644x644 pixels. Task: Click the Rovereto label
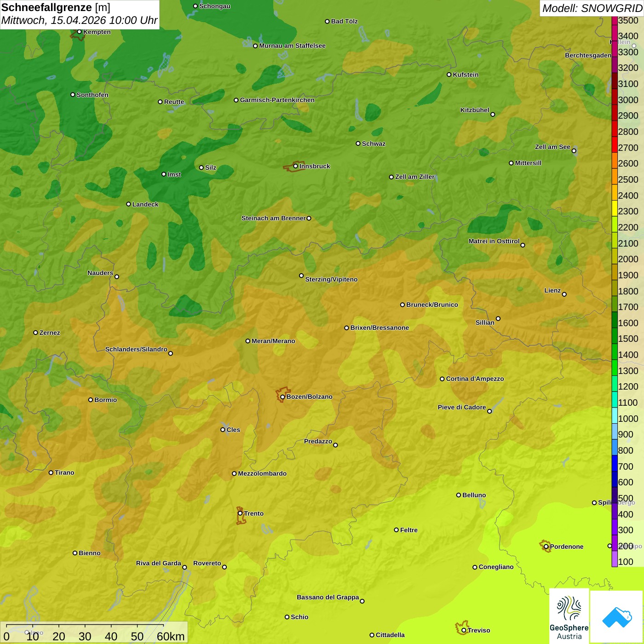tap(207, 563)
